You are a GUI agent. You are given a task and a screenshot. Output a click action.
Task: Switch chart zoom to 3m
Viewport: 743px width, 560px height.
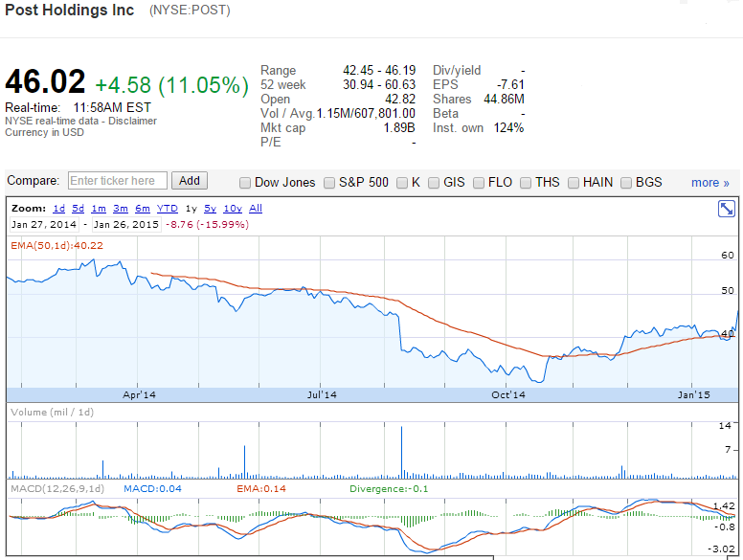(121, 209)
